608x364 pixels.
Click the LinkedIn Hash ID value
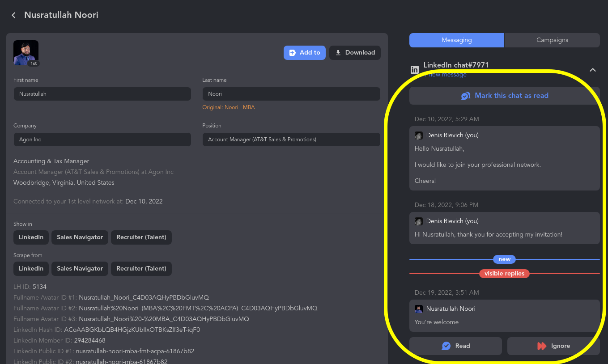132,330
